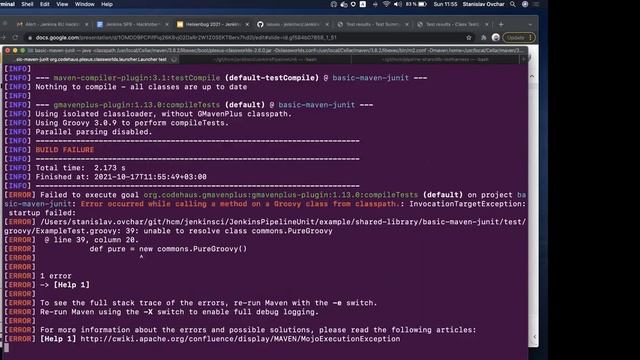Close the Heisenbug 2021 browser tab
Viewport: 640px width, 360px height.
click(247, 24)
